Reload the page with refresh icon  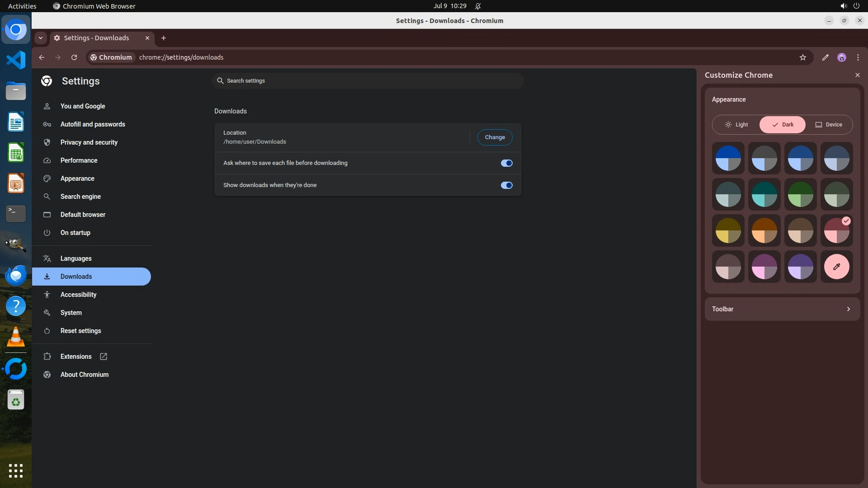coord(74,57)
